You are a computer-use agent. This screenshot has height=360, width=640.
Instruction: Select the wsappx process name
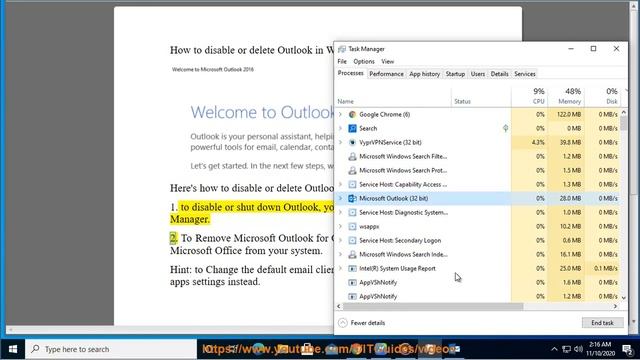tap(369, 226)
